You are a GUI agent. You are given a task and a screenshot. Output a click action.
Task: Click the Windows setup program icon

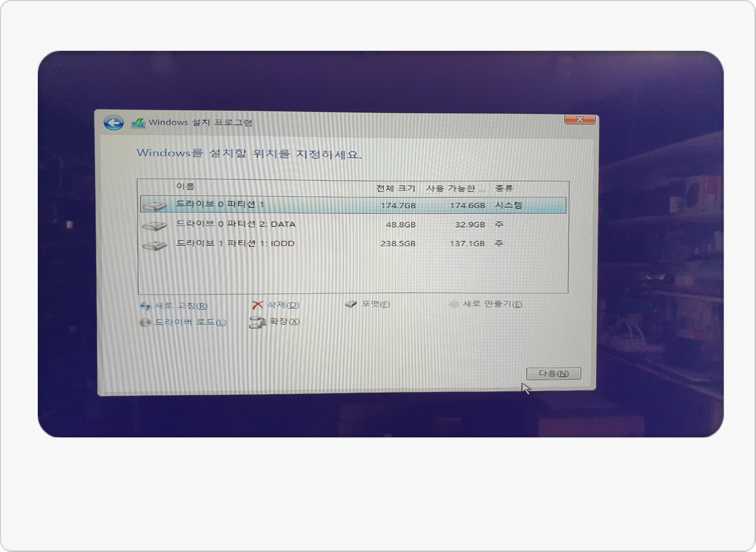click(x=138, y=123)
